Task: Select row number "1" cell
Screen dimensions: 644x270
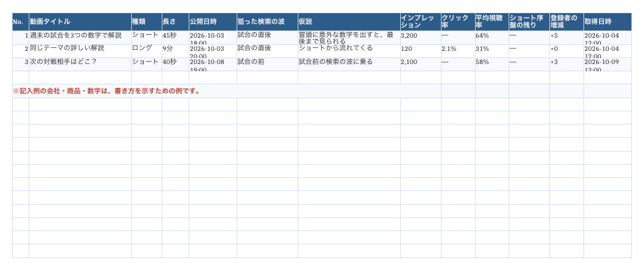Action: point(20,38)
